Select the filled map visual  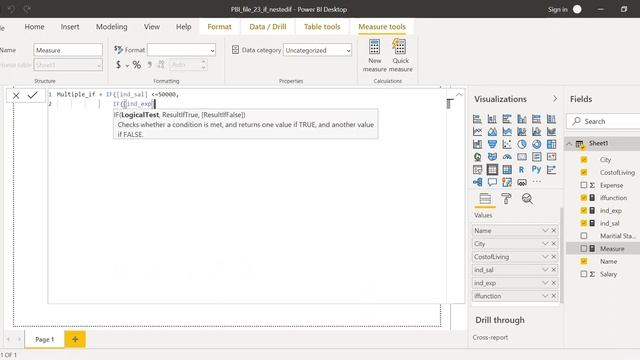pyautogui.click(x=492, y=157)
